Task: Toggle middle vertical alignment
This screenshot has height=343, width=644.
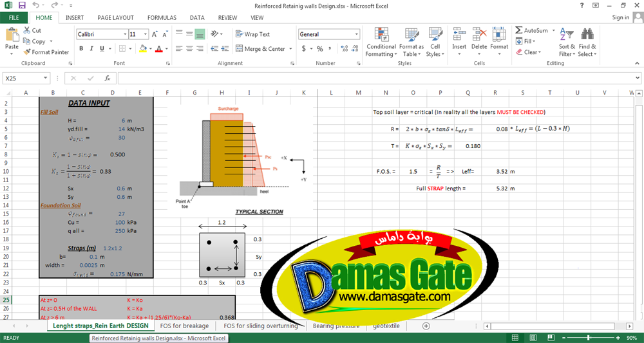Action: coord(189,34)
